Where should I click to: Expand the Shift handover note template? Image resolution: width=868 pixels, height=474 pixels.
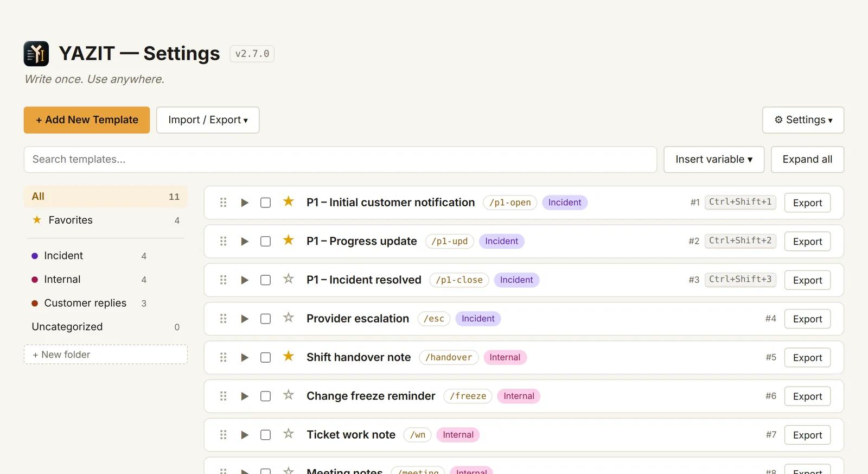point(245,357)
